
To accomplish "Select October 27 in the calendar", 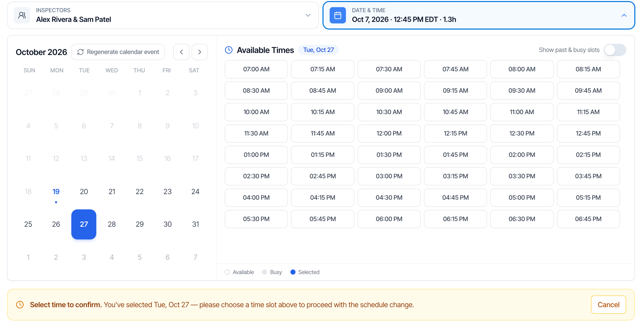I will click(x=84, y=224).
